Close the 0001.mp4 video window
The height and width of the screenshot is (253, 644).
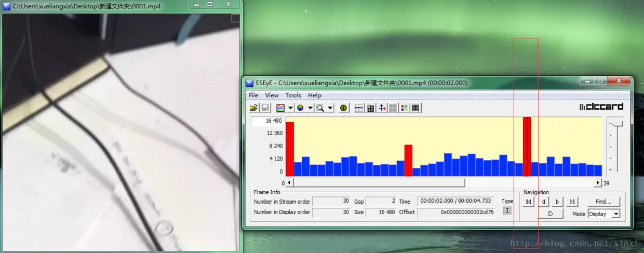[x=228, y=4]
